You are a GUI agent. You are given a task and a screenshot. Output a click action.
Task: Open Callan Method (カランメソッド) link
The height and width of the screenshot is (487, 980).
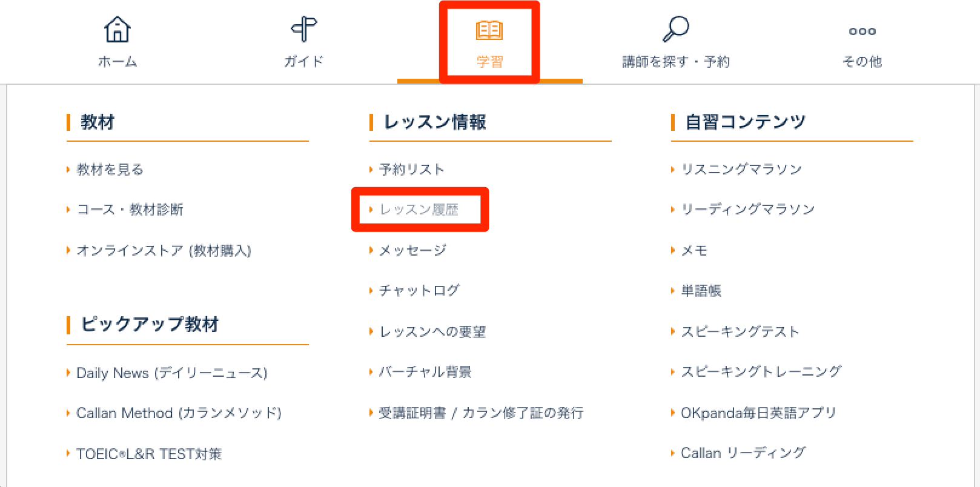coord(179,413)
